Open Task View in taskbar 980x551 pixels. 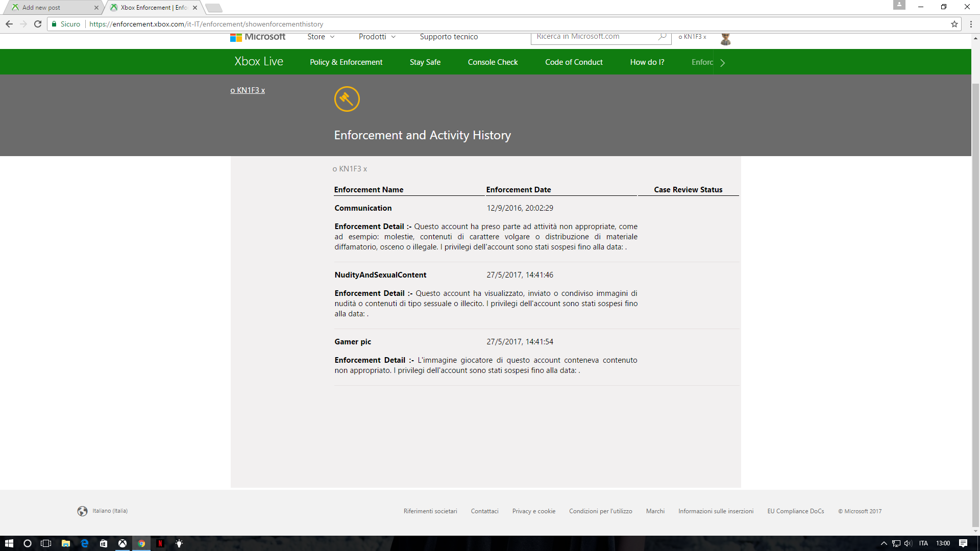(x=46, y=543)
